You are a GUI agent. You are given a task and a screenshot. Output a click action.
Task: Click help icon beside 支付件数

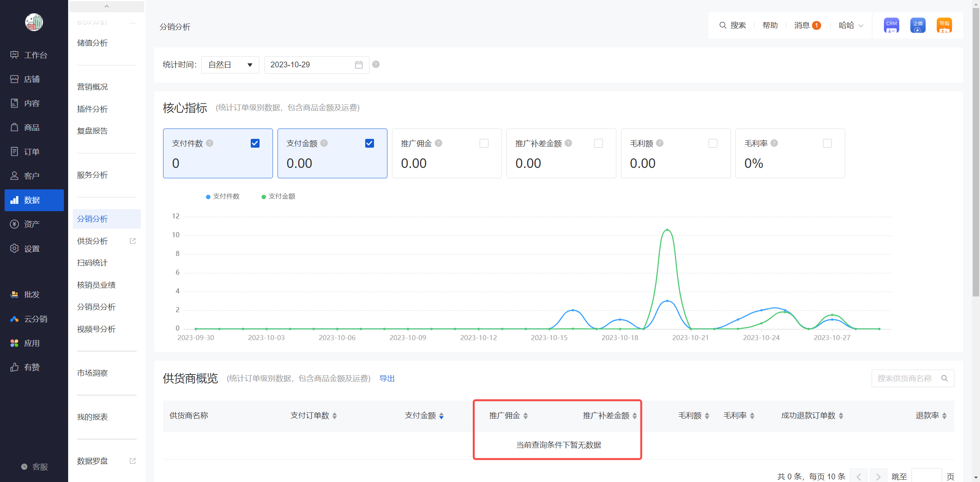pyautogui.click(x=209, y=143)
